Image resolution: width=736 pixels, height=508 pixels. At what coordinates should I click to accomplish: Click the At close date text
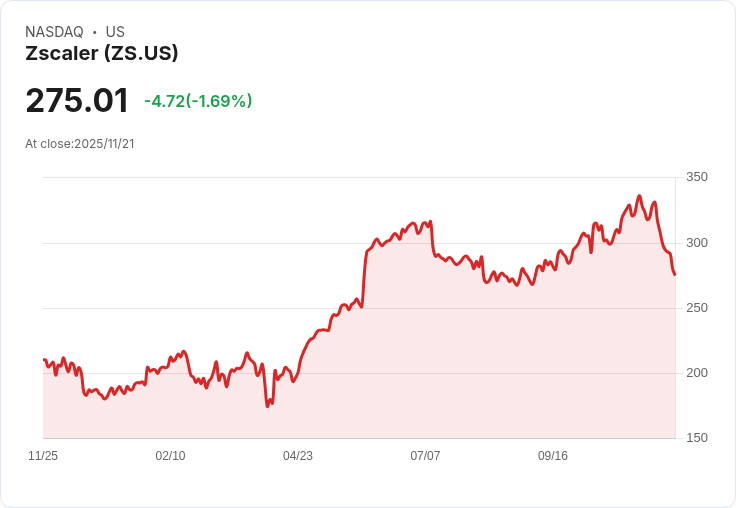(80, 143)
